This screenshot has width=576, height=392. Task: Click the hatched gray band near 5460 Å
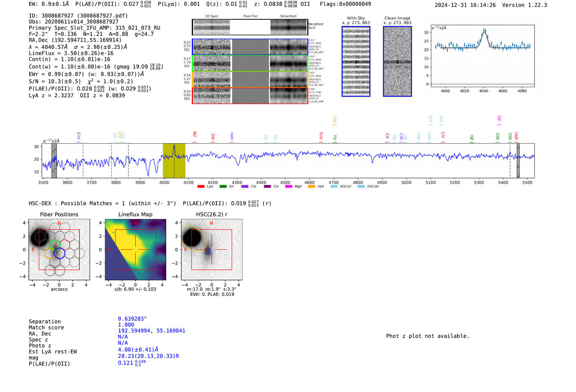(x=518, y=161)
